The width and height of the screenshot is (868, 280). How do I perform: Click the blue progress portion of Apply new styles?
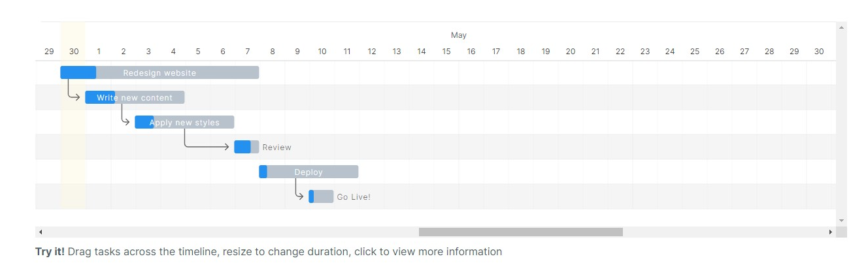[x=144, y=123]
